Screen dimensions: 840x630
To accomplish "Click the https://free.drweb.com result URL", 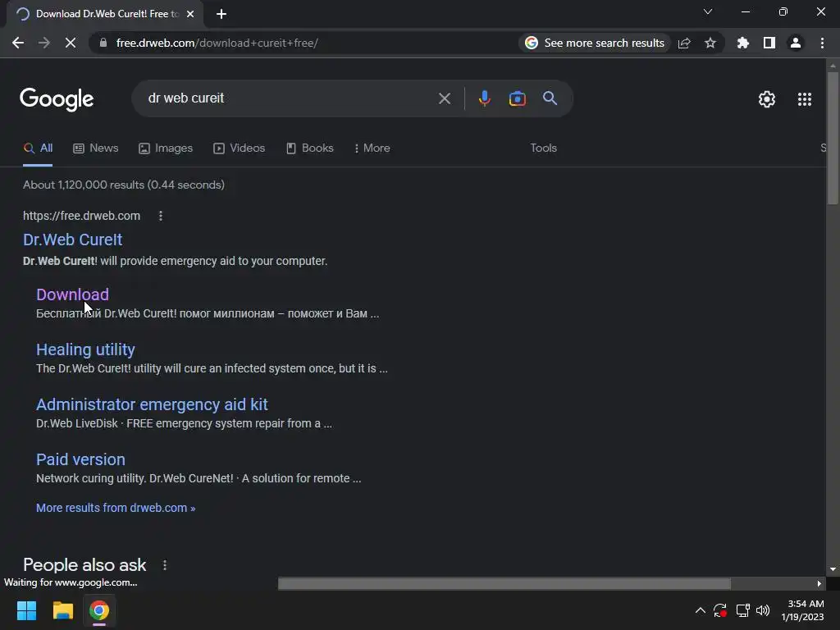I will click(x=81, y=216).
